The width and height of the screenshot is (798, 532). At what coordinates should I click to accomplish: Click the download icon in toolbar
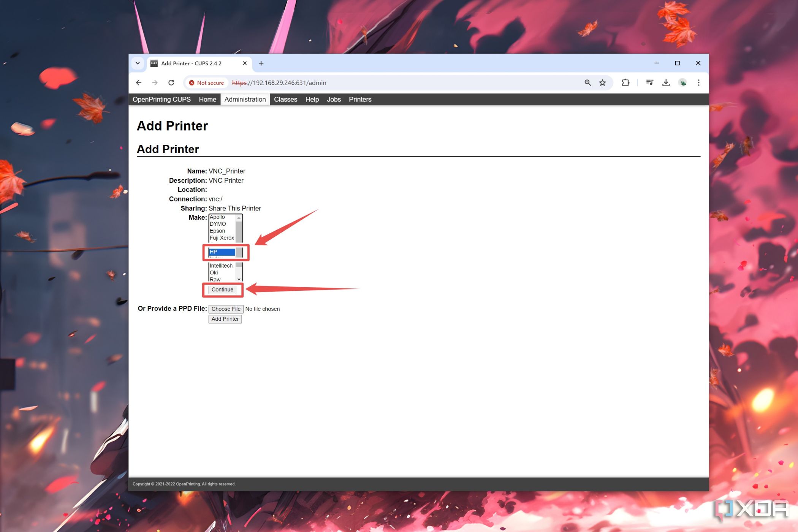point(666,82)
